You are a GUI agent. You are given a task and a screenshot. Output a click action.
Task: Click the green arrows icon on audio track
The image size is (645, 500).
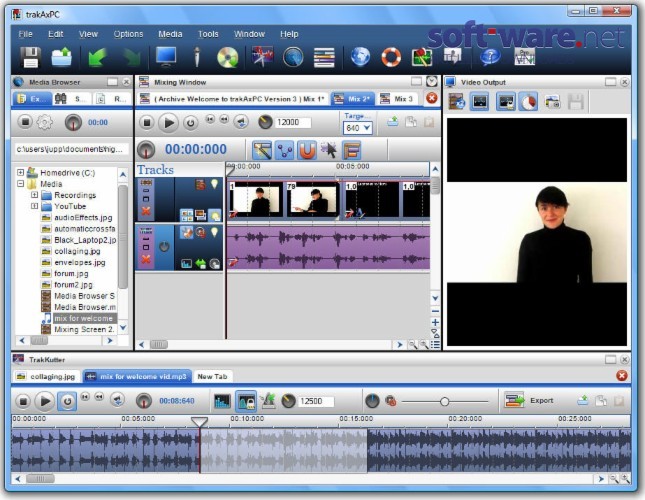coord(200,264)
